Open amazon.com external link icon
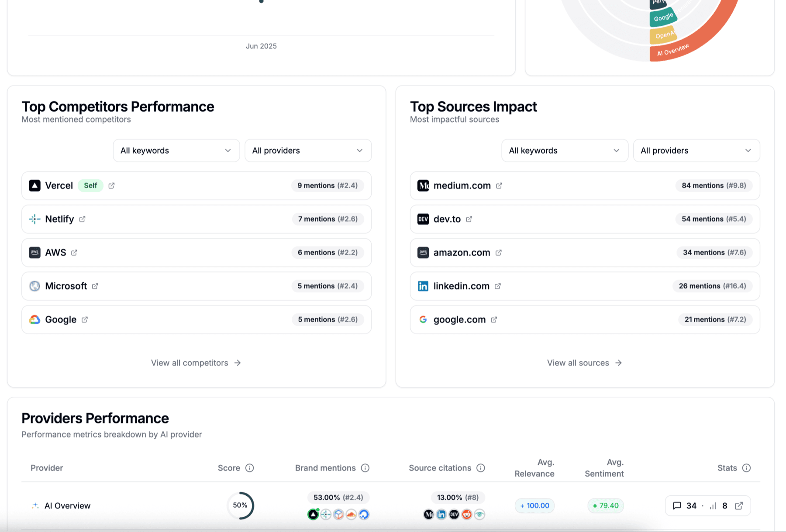Screen dimensions: 786x532 click(498, 253)
